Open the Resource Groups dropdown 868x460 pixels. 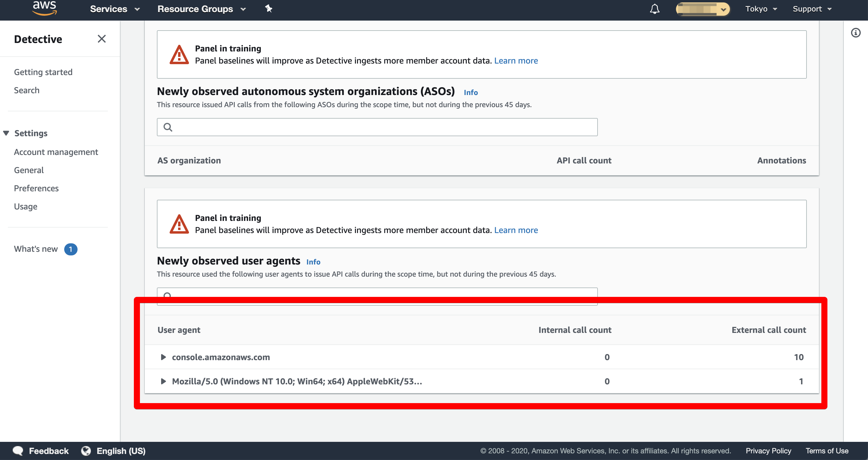click(x=201, y=9)
